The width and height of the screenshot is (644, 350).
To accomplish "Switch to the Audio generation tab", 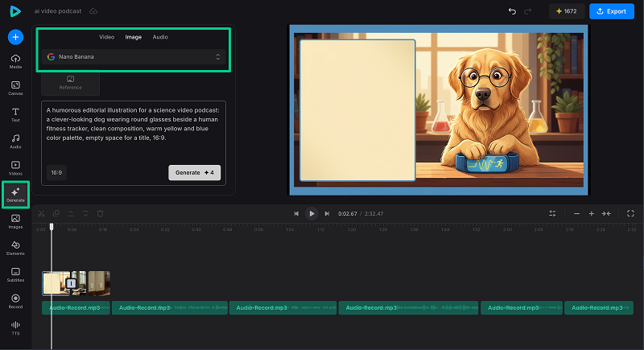I will [x=160, y=37].
